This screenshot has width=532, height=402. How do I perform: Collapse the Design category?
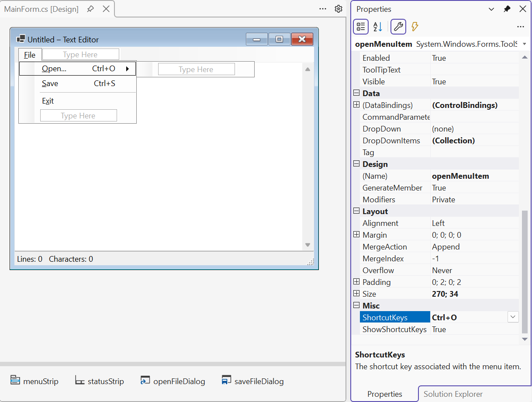[x=356, y=164]
